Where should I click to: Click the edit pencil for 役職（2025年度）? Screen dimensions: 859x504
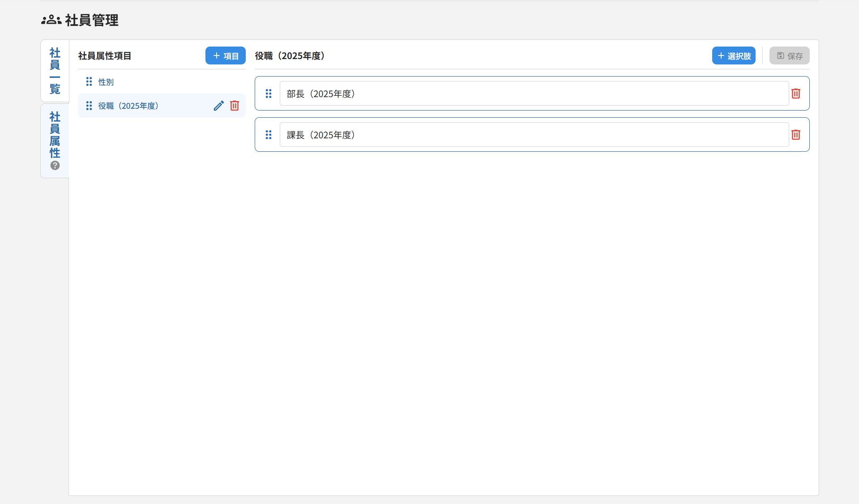click(218, 106)
